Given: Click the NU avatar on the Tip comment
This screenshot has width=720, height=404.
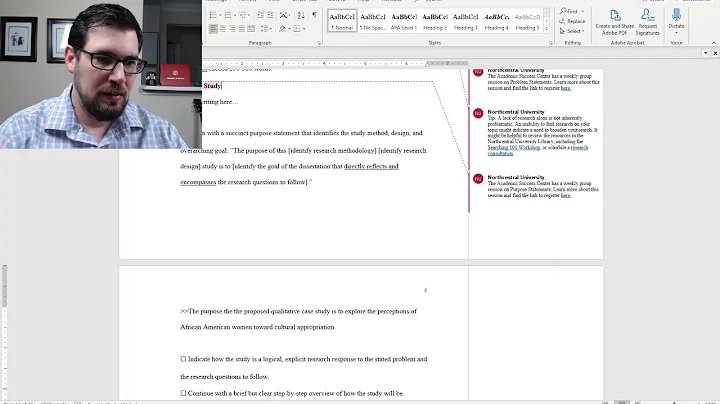Looking at the screenshot, I should [x=478, y=113].
